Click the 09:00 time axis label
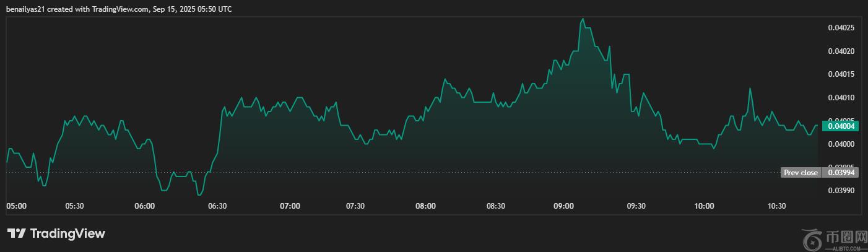 click(564, 206)
